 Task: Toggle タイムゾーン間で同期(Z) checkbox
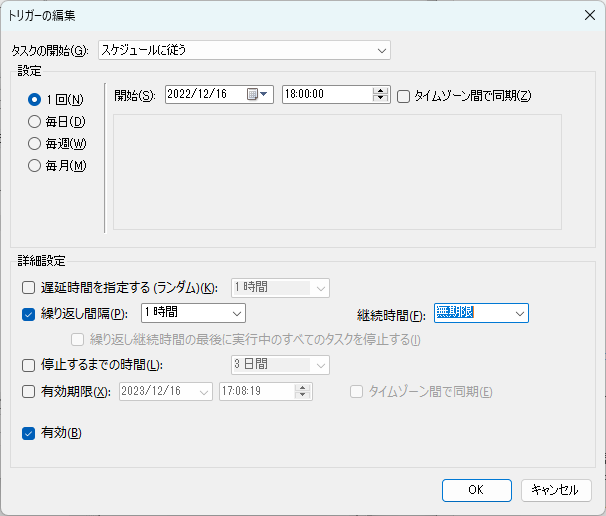(x=403, y=96)
